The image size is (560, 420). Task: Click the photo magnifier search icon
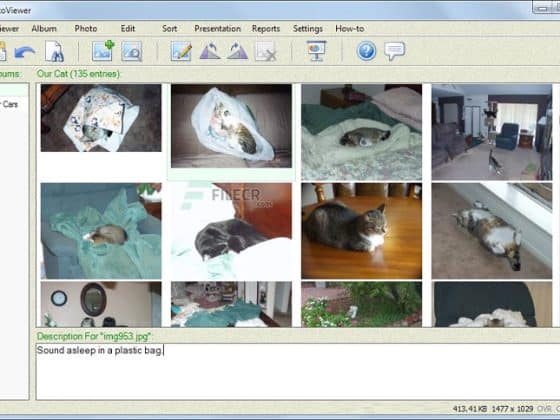coord(132,51)
